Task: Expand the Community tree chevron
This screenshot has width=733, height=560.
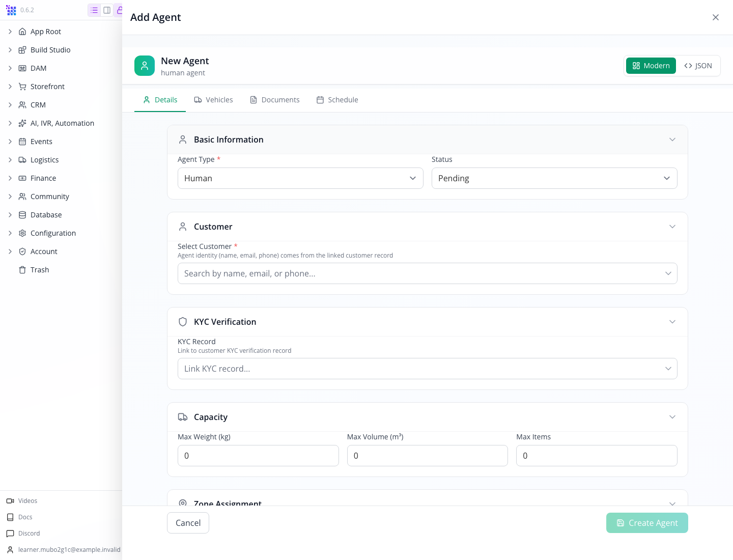Action: (x=10, y=197)
